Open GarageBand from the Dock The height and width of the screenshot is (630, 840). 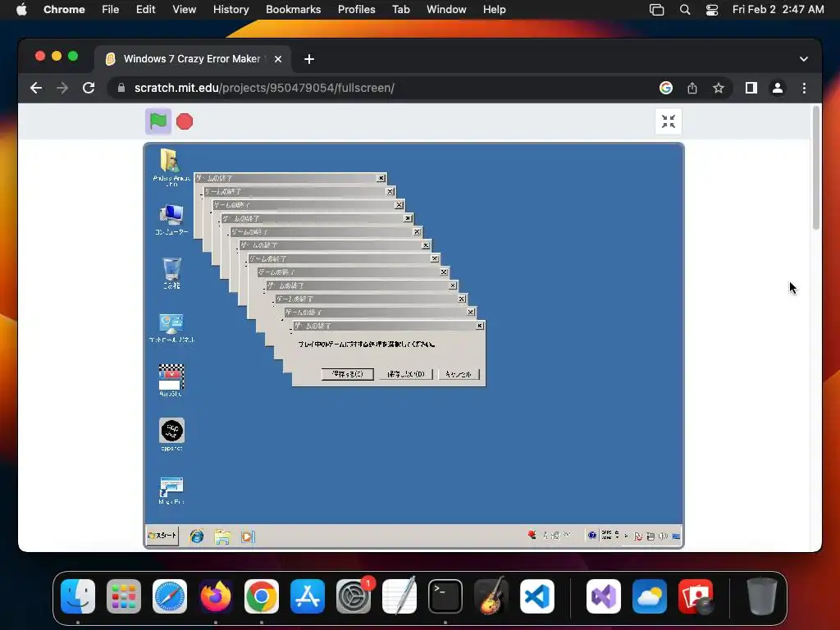click(x=491, y=596)
